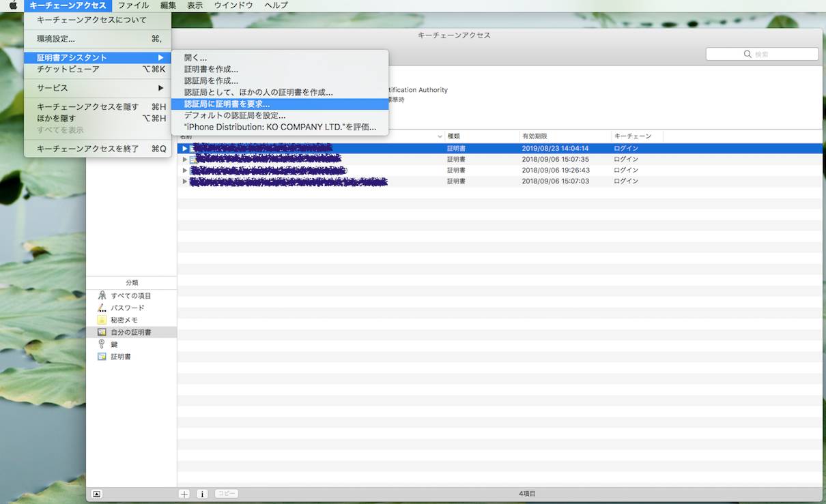Expand the certificate expiring 2018/09/06 19:26:43
This screenshot has width=826, height=504.
click(x=184, y=171)
